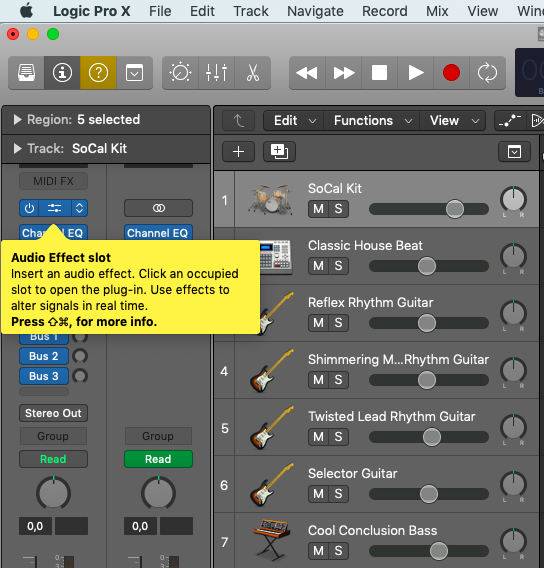The height and width of the screenshot is (568, 544).
Task: Open the File menu
Action: click(160, 11)
